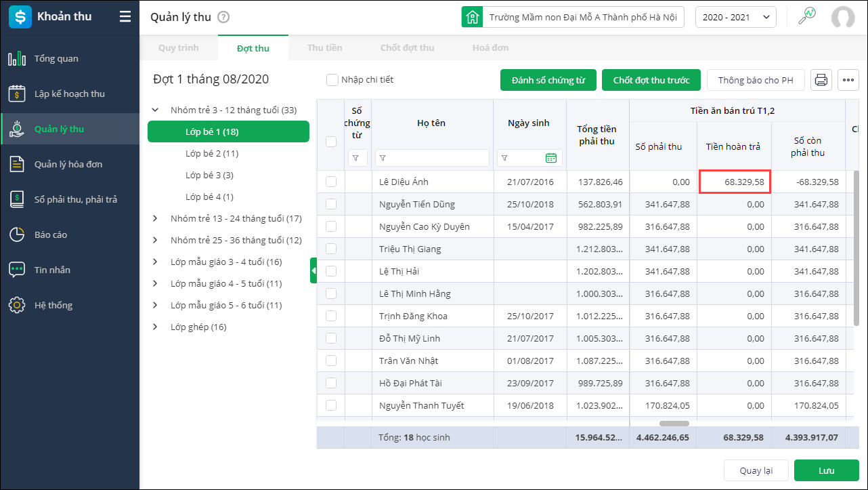The height and width of the screenshot is (490, 868).
Task: Expand Nhóm trẻ 13 - 24 tháng tuổi group
Action: click(155, 219)
